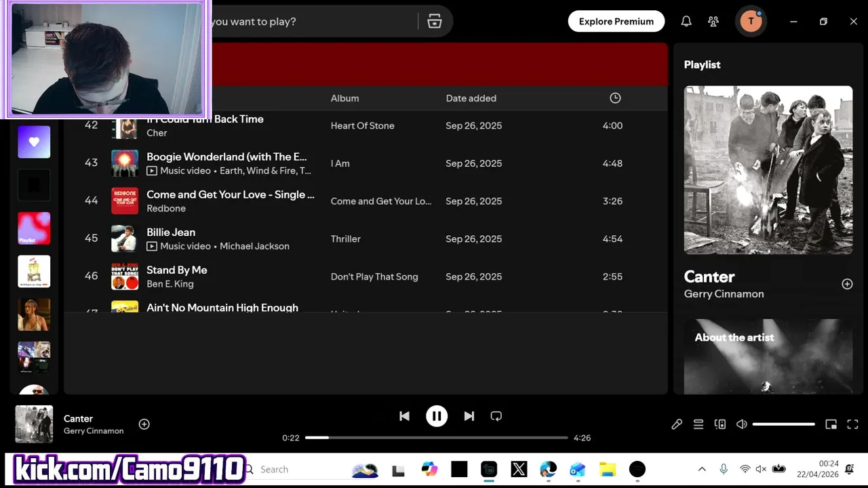Adjust the Spotify volume slider

pos(784,424)
